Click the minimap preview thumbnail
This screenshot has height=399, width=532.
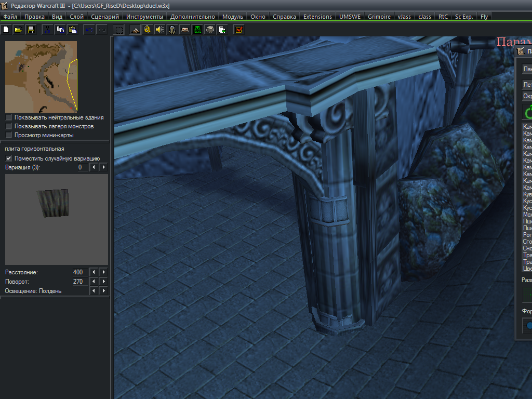coord(41,76)
